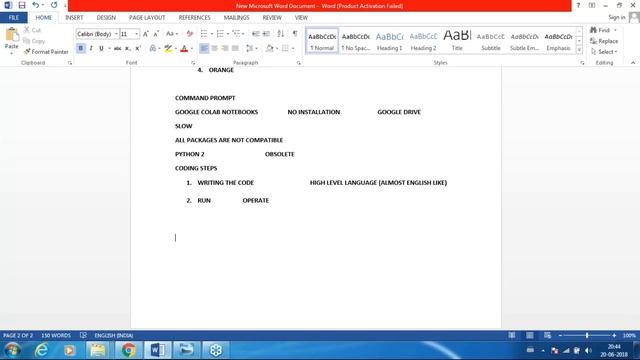The width and height of the screenshot is (640, 360).
Task: Justify the paragraph text
Action: pos(235,49)
